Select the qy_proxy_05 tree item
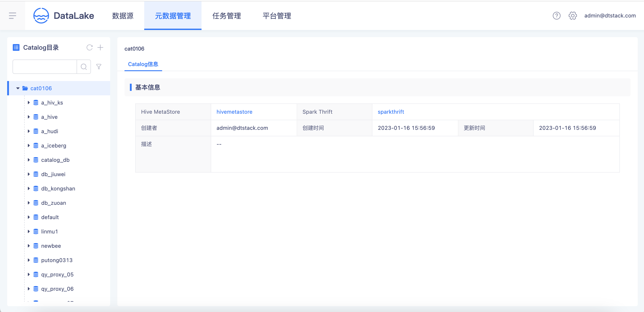The image size is (644, 312). [x=57, y=275]
